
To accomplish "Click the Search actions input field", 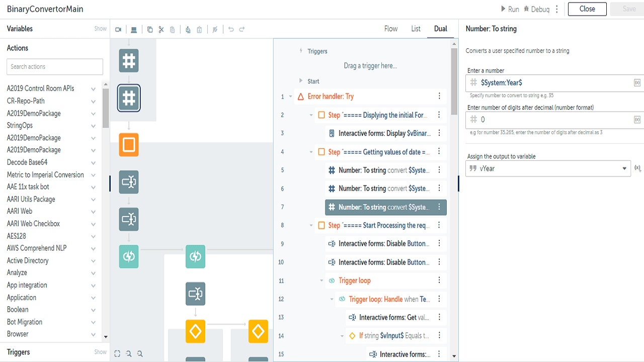I will pos(55,66).
